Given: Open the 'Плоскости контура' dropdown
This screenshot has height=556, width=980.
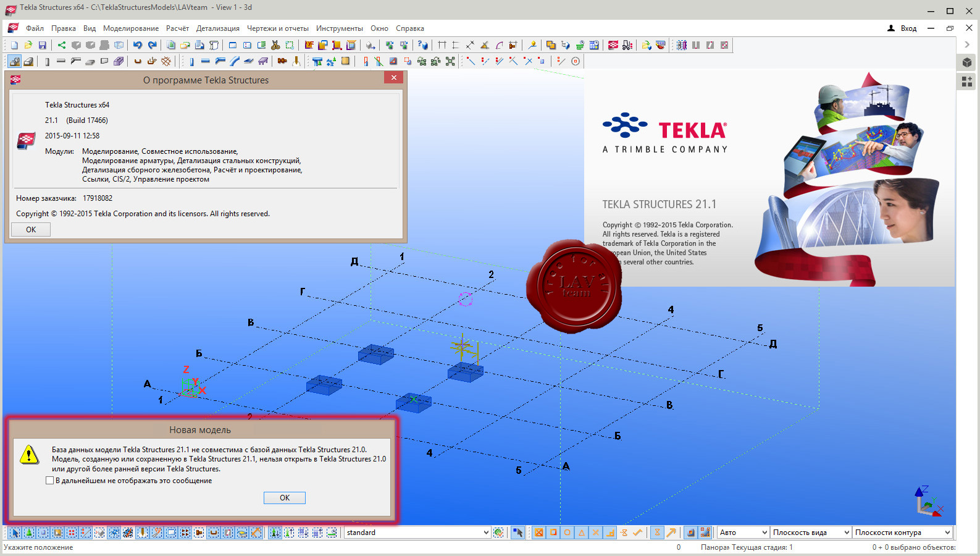Looking at the screenshot, I should [902, 533].
